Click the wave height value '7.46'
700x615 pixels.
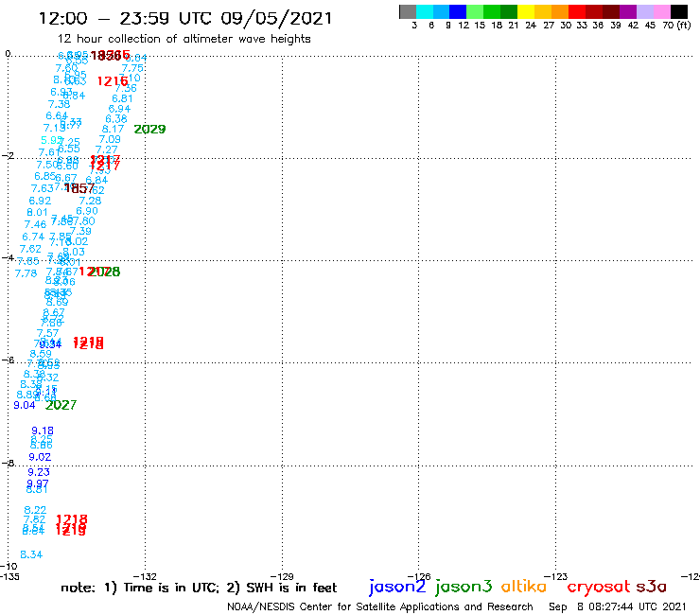35,224
